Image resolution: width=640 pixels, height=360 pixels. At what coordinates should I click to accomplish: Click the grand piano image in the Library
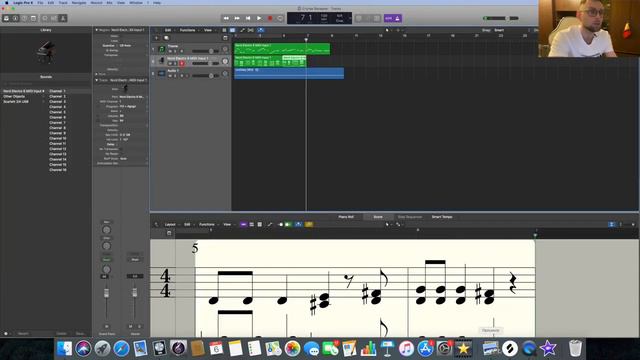46,52
